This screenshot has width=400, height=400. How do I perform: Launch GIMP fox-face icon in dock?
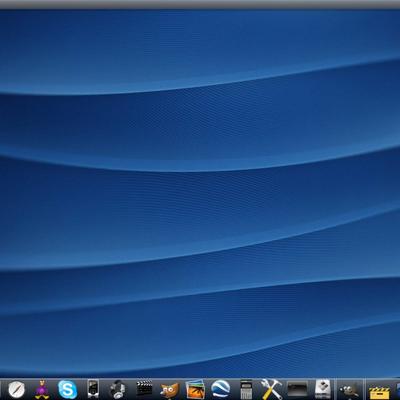(170, 390)
